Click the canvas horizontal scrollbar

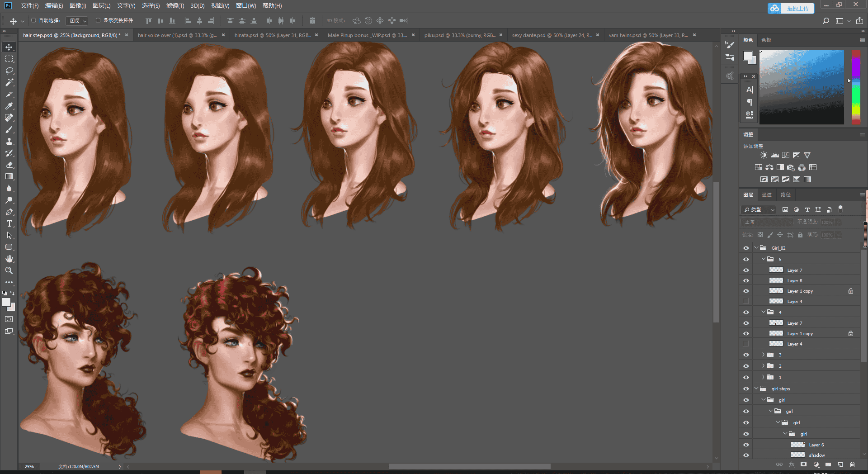[x=469, y=466]
